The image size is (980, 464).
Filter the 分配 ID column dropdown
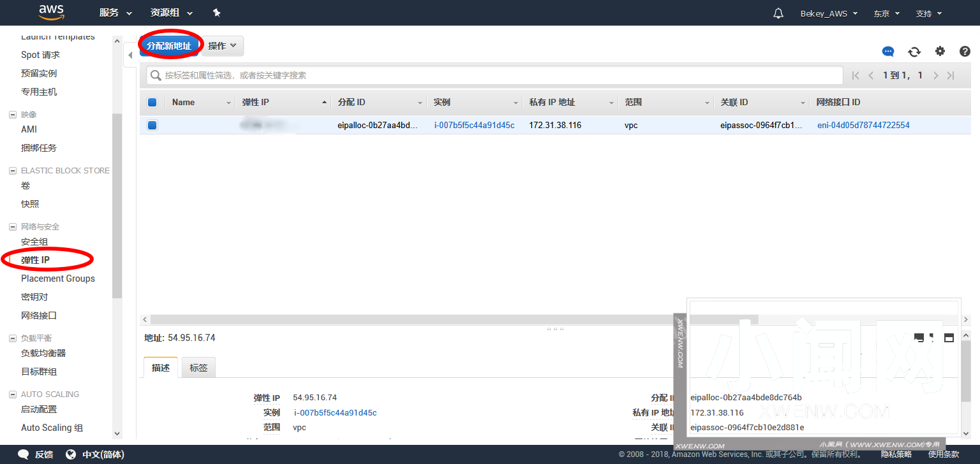[x=420, y=103]
